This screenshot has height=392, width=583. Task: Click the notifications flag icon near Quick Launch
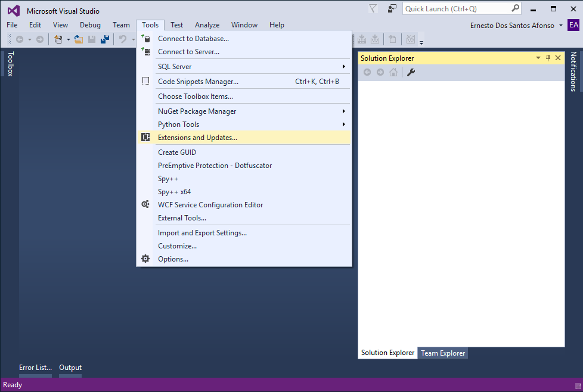tap(373, 8)
